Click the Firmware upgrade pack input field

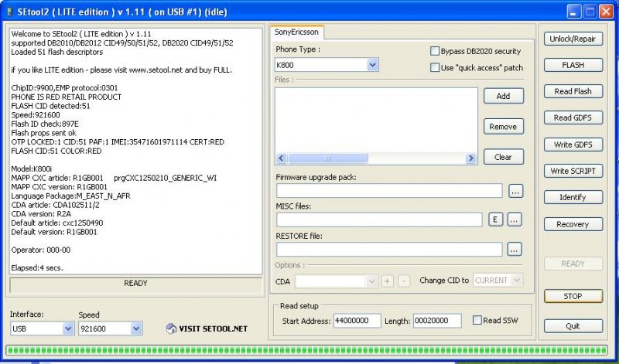click(x=389, y=190)
